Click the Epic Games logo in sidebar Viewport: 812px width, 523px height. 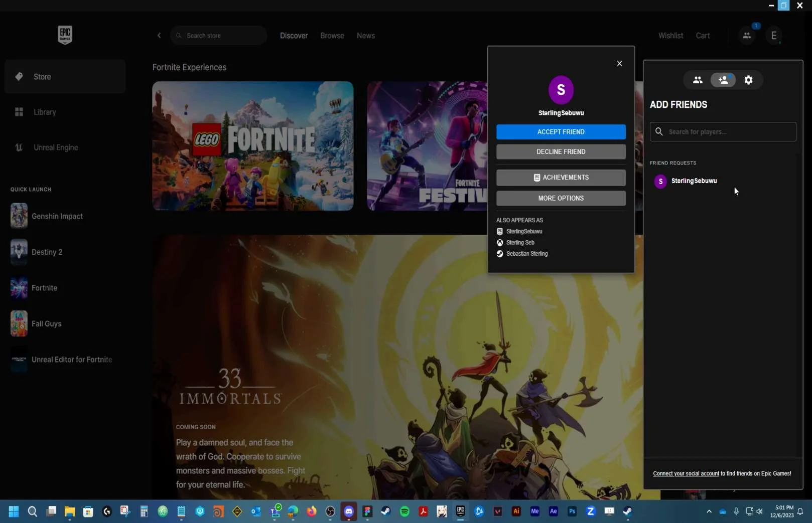pos(65,35)
